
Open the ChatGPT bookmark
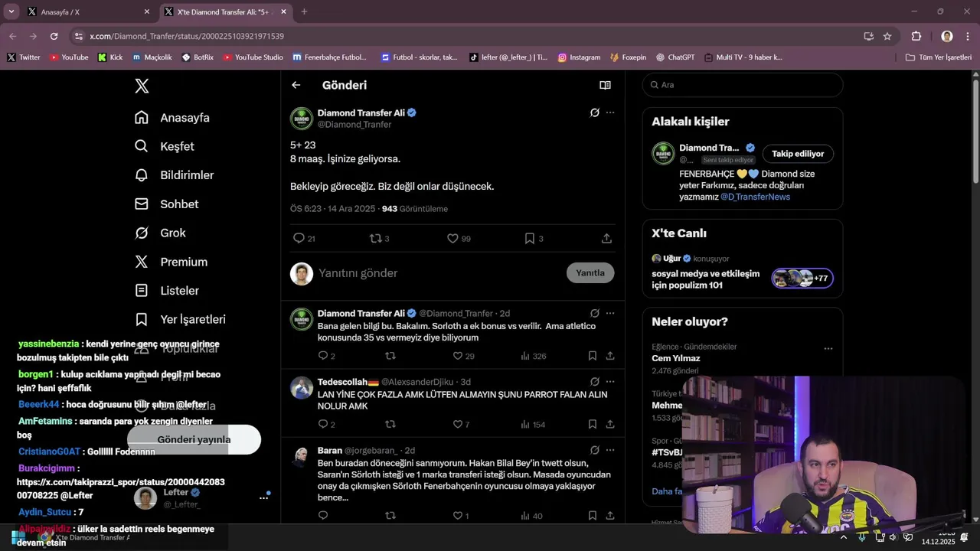[x=675, y=57]
